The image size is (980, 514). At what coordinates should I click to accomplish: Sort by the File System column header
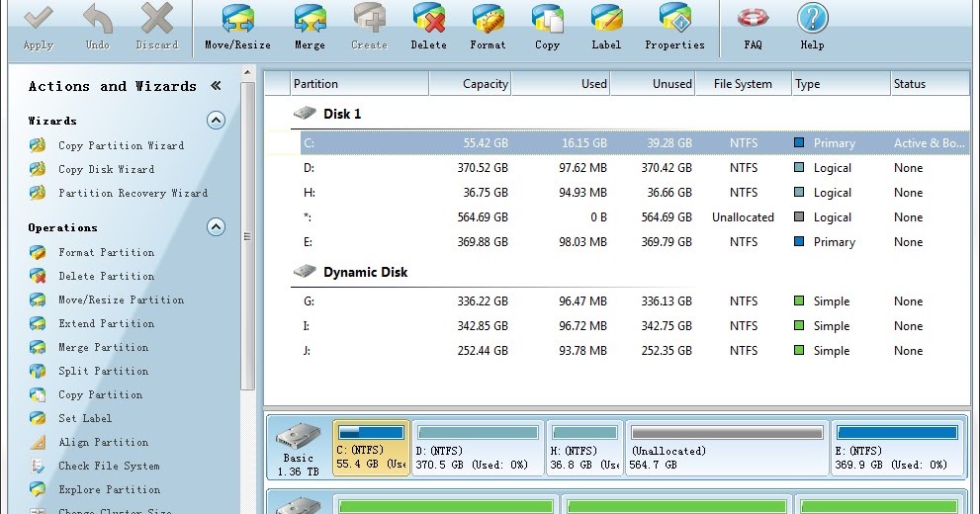[x=743, y=84]
